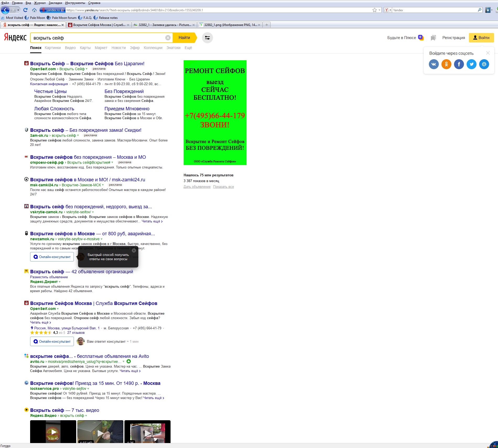Click the green 'РЕМОНТ СЕЙФОВ' banner ad
This screenshot has height=448, width=498.
point(215,113)
